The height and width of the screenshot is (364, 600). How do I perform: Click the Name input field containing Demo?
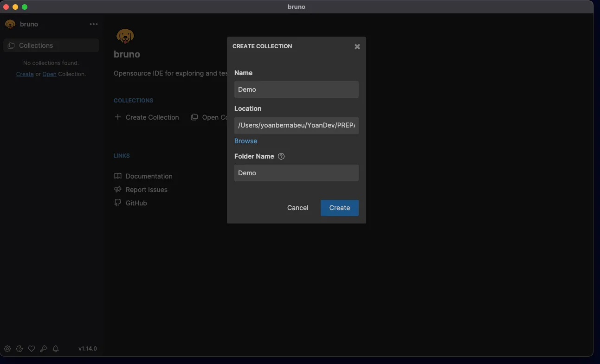pos(296,89)
